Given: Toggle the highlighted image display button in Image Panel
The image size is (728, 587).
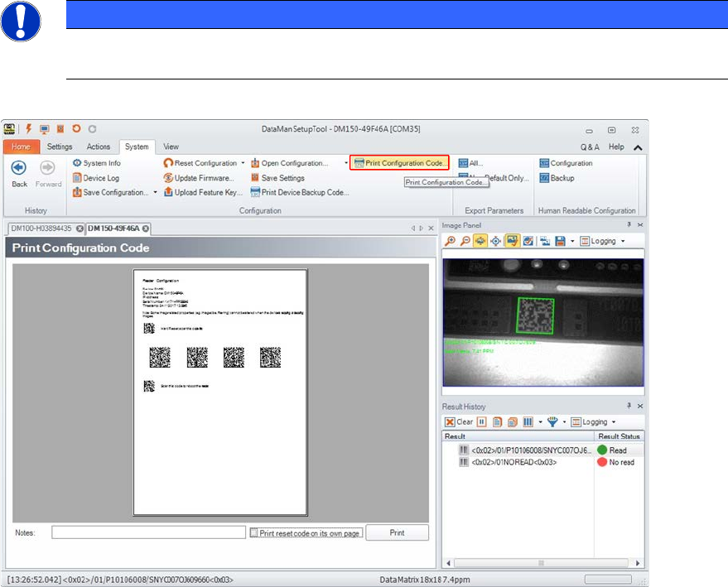Looking at the screenshot, I should coord(513,241).
